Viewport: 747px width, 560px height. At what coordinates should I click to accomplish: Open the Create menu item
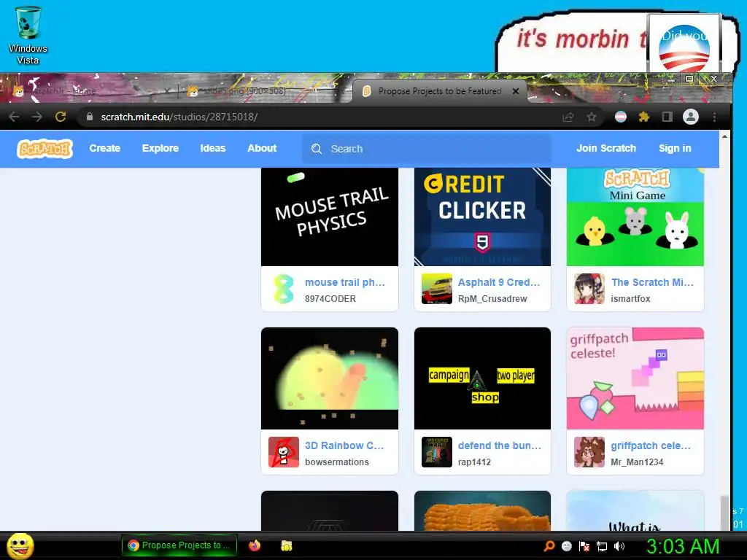pyautogui.click(x=105, y=148)
